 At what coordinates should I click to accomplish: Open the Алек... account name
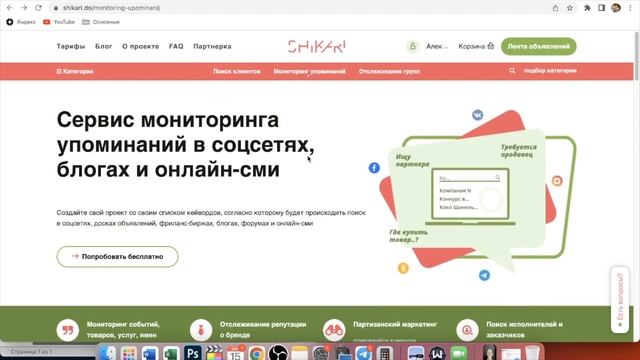pos(437,46)
